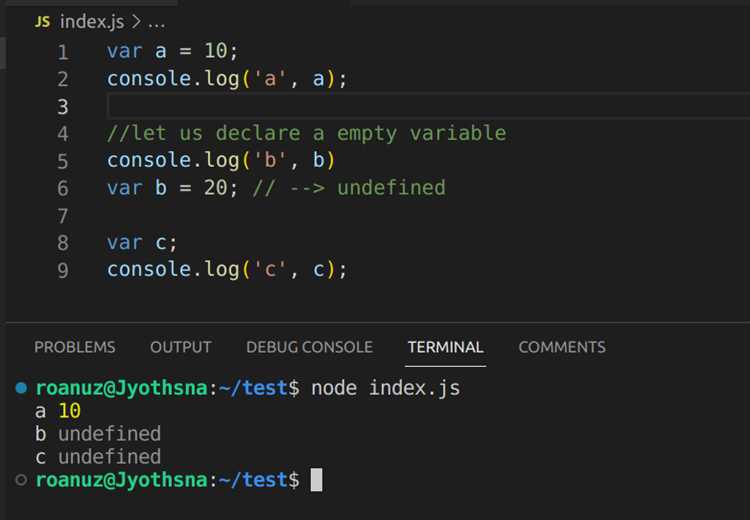The width and height of the screenshot is (750, 520).
Task: Click the hollow circle marker beside the empty prompt
Action: [x=21, y=480]
